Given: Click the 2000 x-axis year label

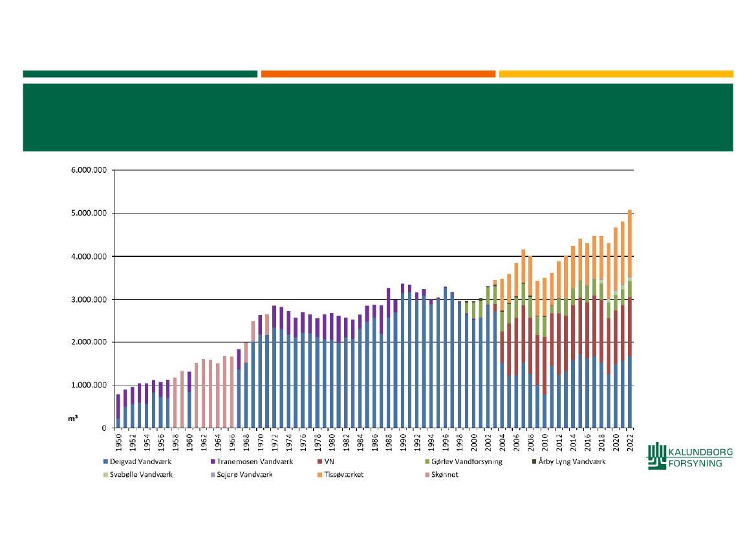Looking at the screenshot, I should (474, 442).
